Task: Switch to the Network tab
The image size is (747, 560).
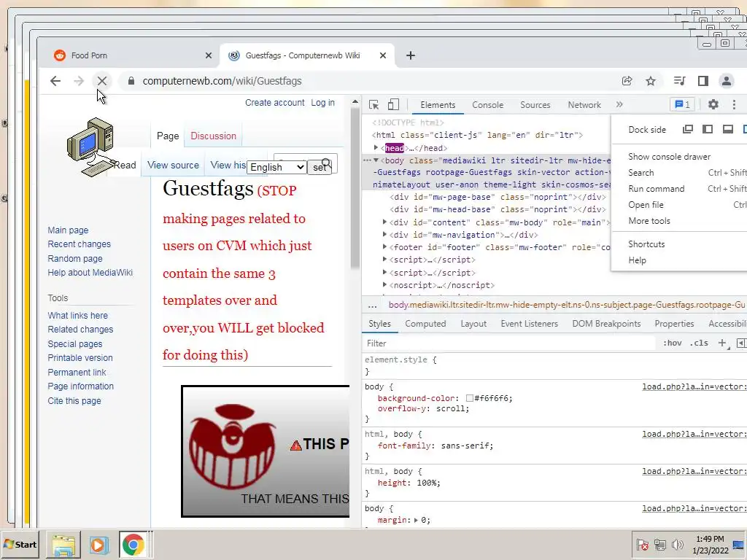Action: tap(584, 105)
